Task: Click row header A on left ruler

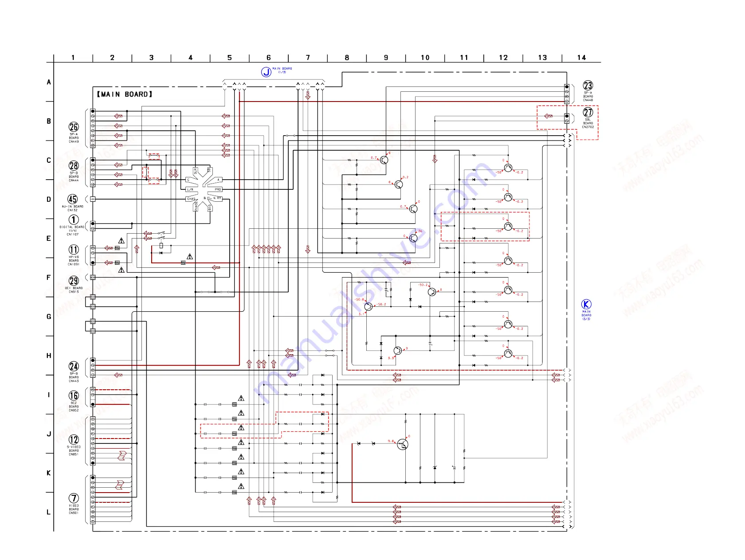Action: [49, 82]
